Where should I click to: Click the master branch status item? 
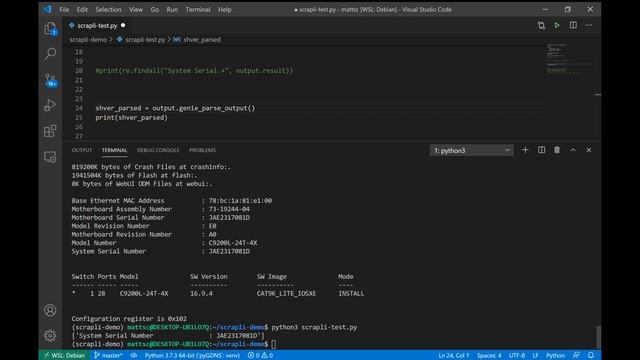(108, 355)
